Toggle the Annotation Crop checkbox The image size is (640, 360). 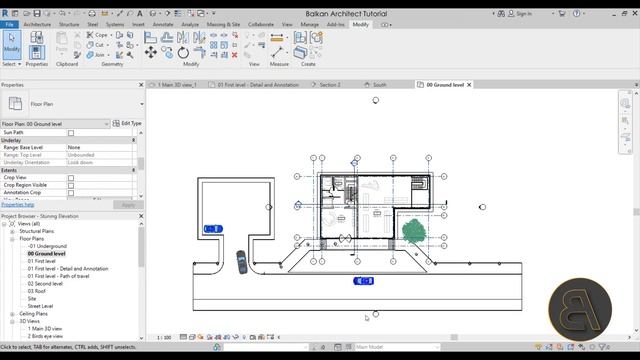[x=71, y=193]
